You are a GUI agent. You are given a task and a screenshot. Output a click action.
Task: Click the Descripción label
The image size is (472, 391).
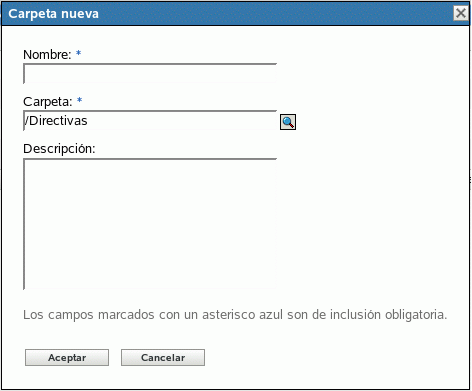coord(59,149)
